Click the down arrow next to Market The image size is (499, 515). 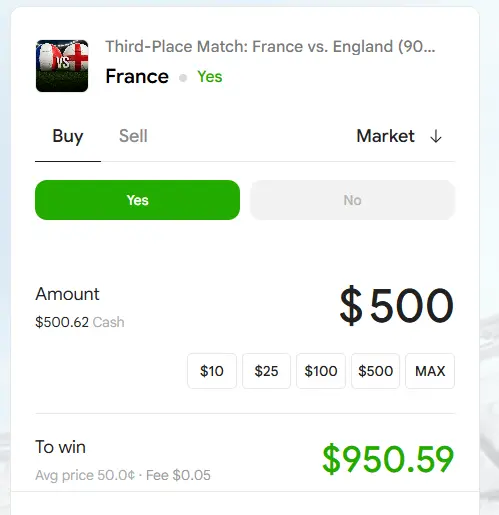pyautogui.click(x=436, y=136)
